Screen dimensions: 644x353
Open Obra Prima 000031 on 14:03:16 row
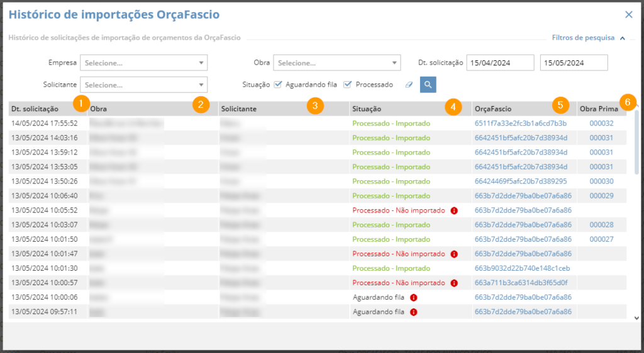click(601, 138)
